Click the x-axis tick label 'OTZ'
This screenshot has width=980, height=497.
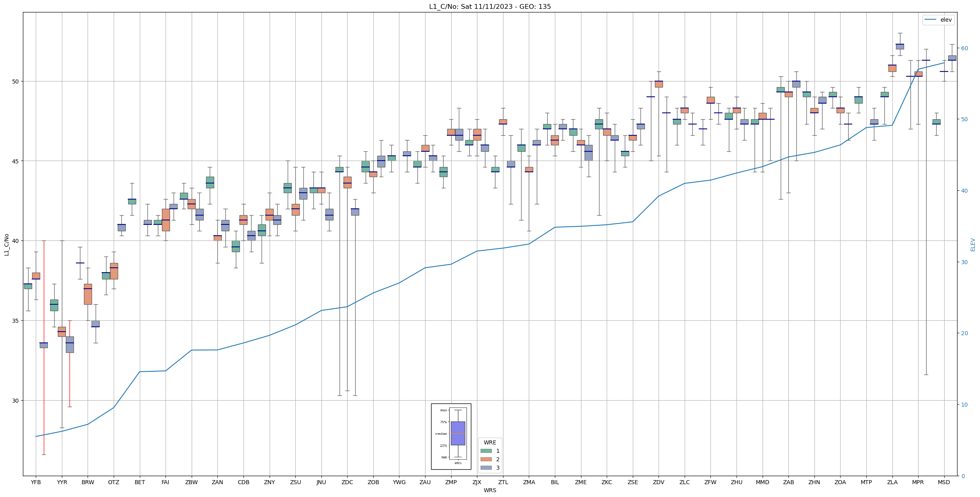point(114,483)
